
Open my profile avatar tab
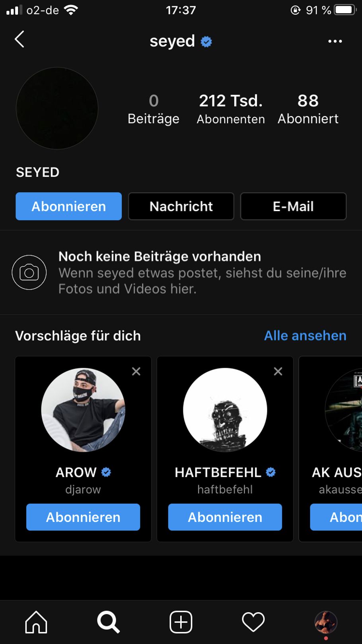(326, 622)
